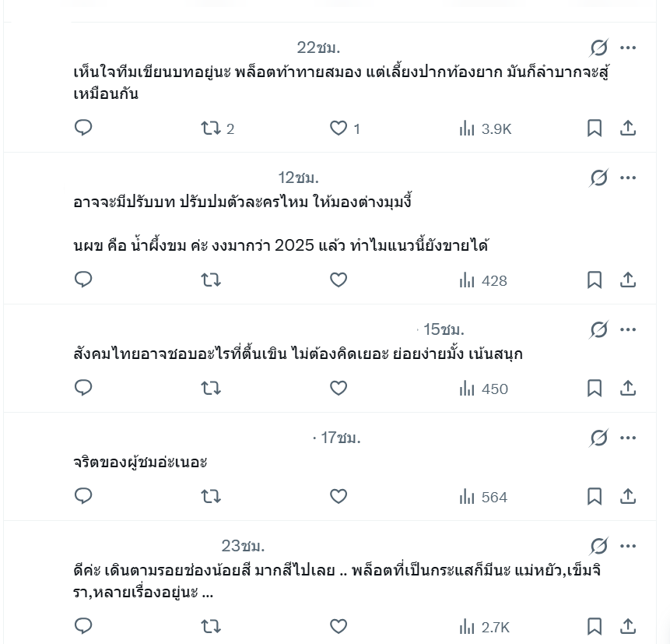View analytics showing 3.9K views

click(485, 128)
